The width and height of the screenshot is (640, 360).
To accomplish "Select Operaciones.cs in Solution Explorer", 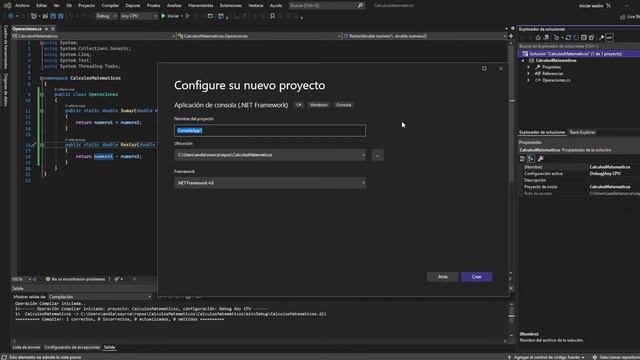I will (556, 80).
